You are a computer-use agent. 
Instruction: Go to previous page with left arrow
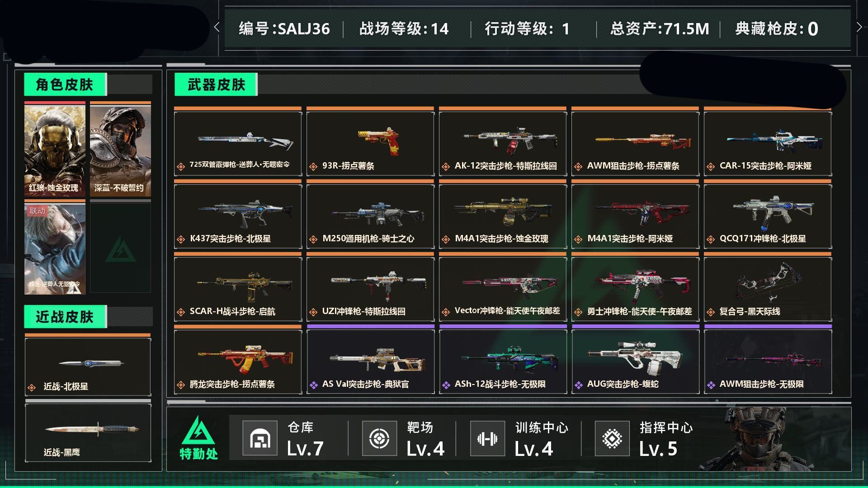click(217, 27)
